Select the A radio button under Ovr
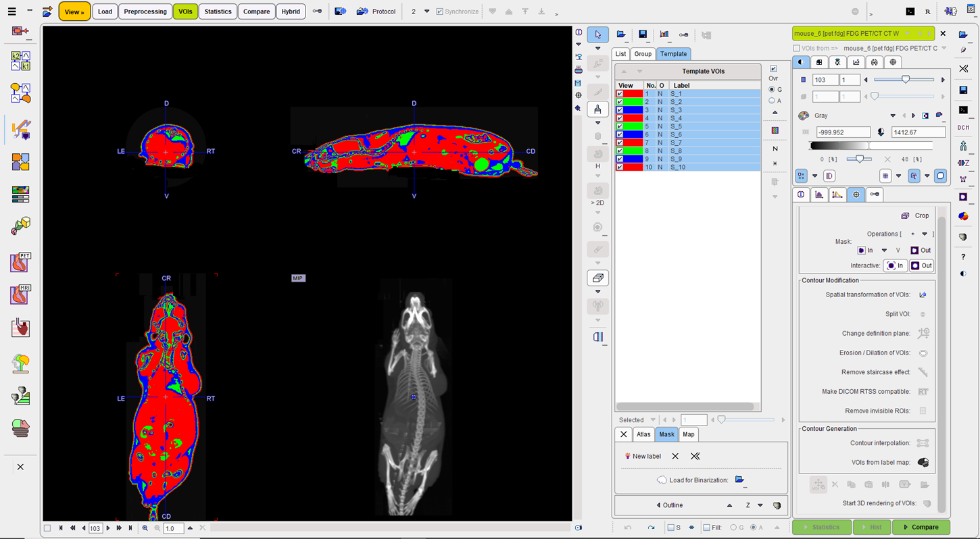The width and height of the screenshot is (980, 539). point(772,101)
